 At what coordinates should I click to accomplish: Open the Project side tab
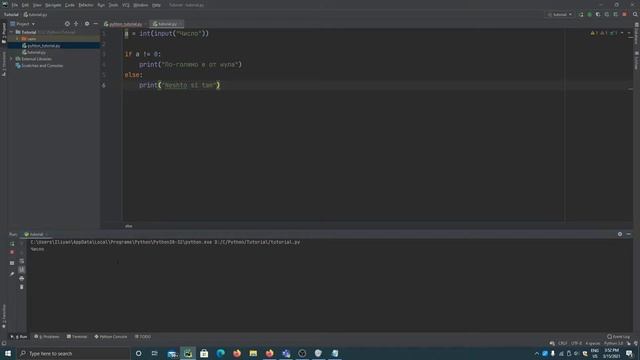4,33
